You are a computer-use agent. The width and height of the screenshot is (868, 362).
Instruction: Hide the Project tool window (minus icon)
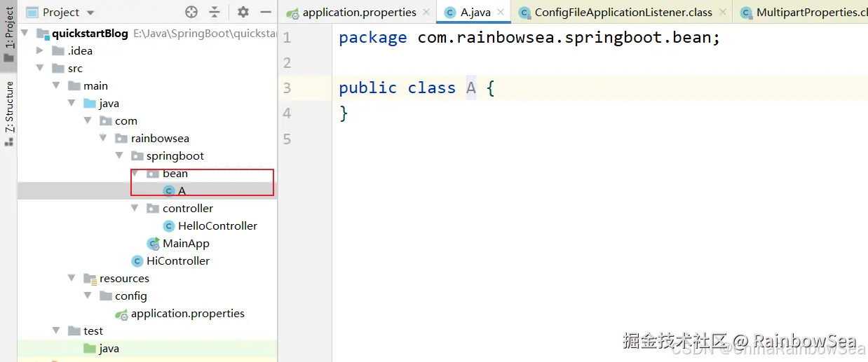pyautogui.click(x=266, y=12)
